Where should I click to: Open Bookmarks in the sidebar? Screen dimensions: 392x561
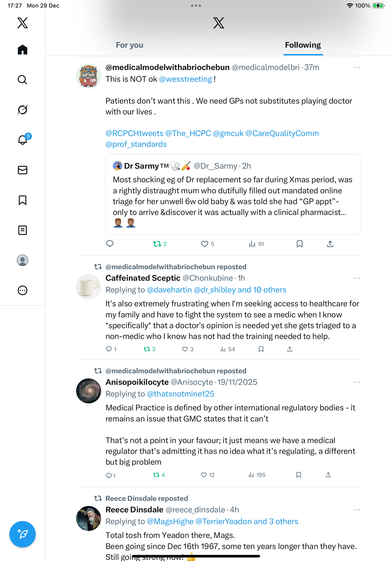click(22, 200)
